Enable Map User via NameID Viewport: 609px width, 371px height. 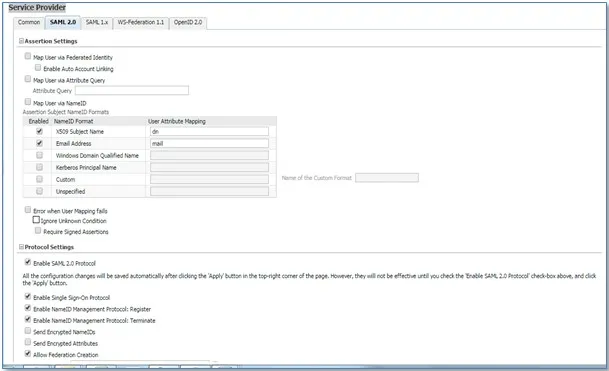click(28, 102)
